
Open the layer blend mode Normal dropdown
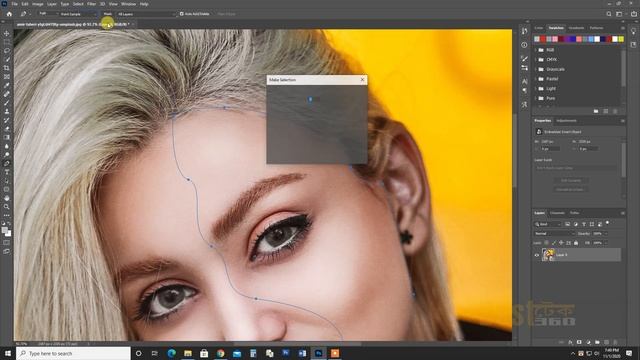tap(554, 233)
